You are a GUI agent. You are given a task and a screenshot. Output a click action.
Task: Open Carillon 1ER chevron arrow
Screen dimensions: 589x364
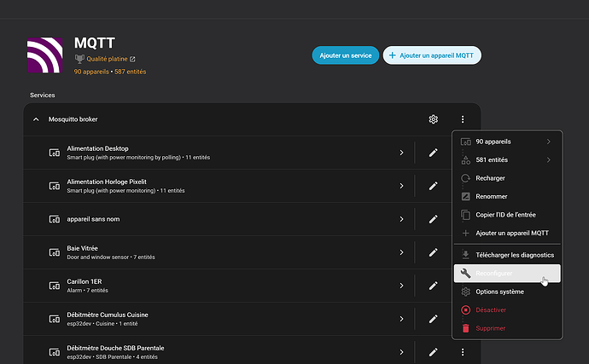pyautogui.click(x=401, y=286)
